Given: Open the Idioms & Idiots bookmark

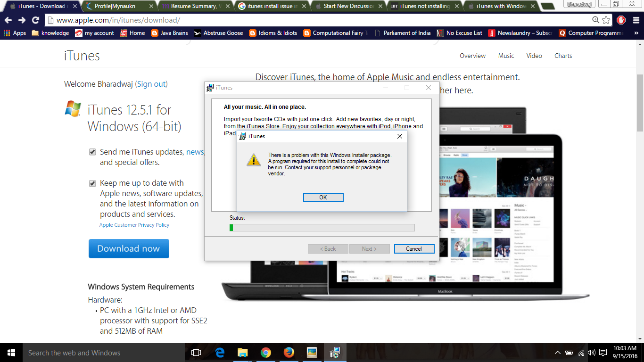Looking at the screenshot, I should point(273,33).
